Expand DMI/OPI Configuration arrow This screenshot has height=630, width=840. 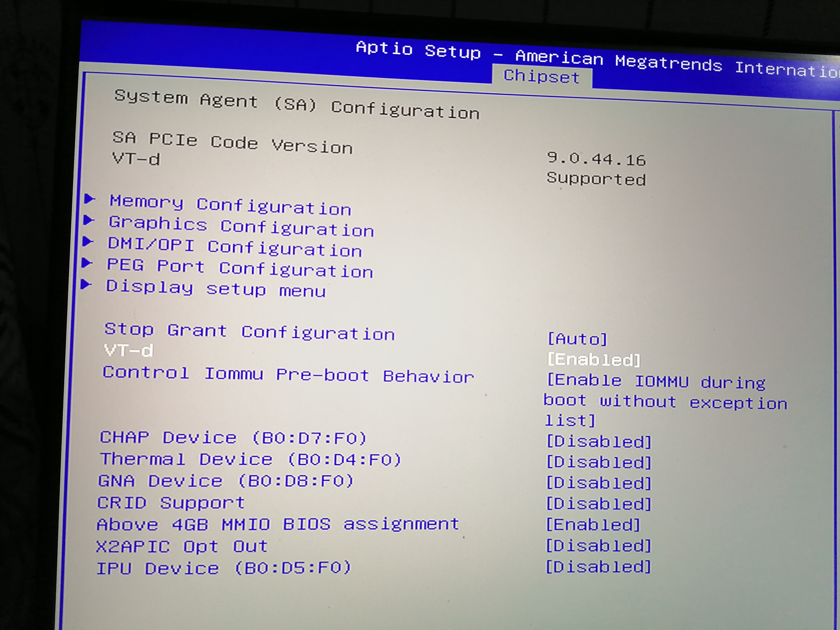pyautogui.click(x=88, y=241)
